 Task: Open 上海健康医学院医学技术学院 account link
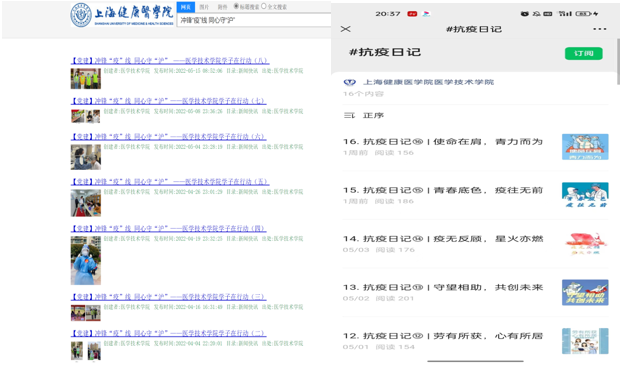(428, 82)
